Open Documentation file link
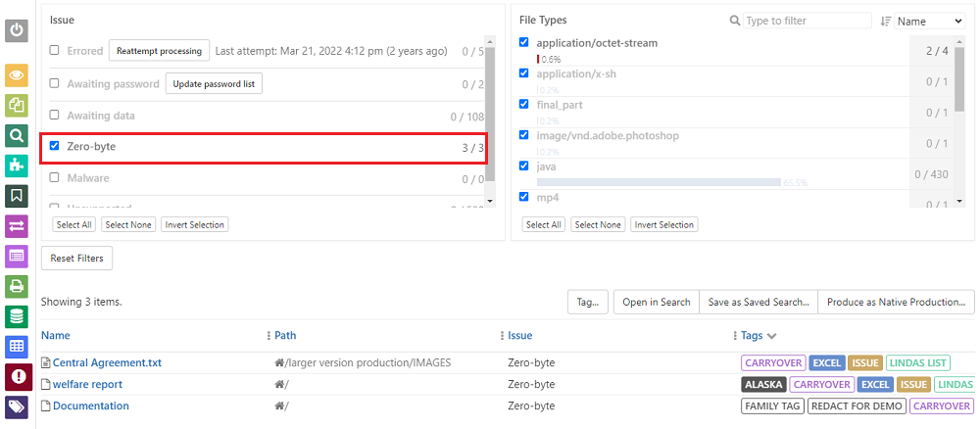 [x=90, y=405]
